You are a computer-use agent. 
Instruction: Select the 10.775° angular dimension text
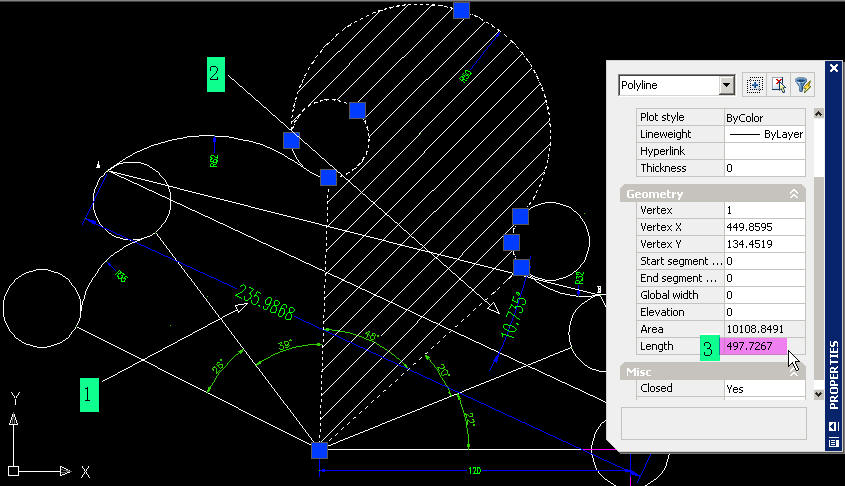click(513, 316)
